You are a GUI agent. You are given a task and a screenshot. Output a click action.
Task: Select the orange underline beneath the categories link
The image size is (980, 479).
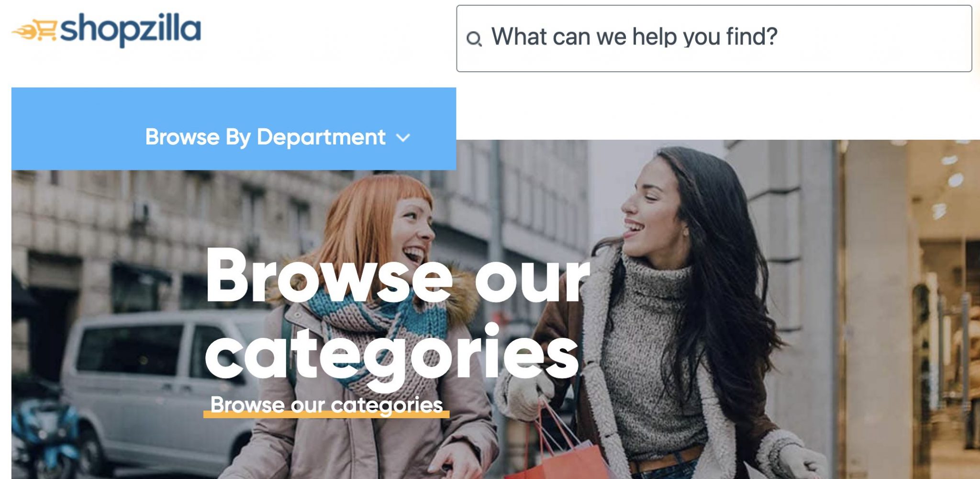click(326, 415)
